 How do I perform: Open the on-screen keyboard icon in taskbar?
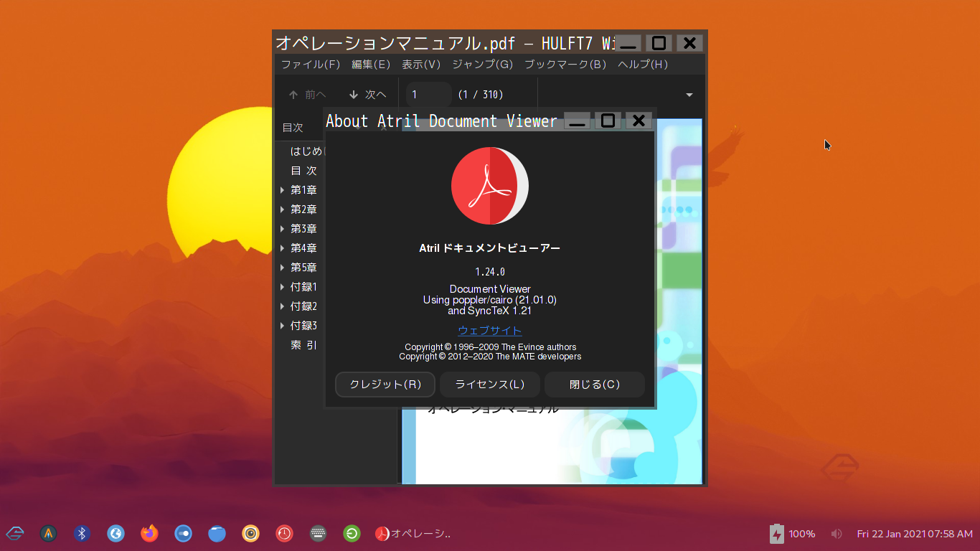point(318,533)
